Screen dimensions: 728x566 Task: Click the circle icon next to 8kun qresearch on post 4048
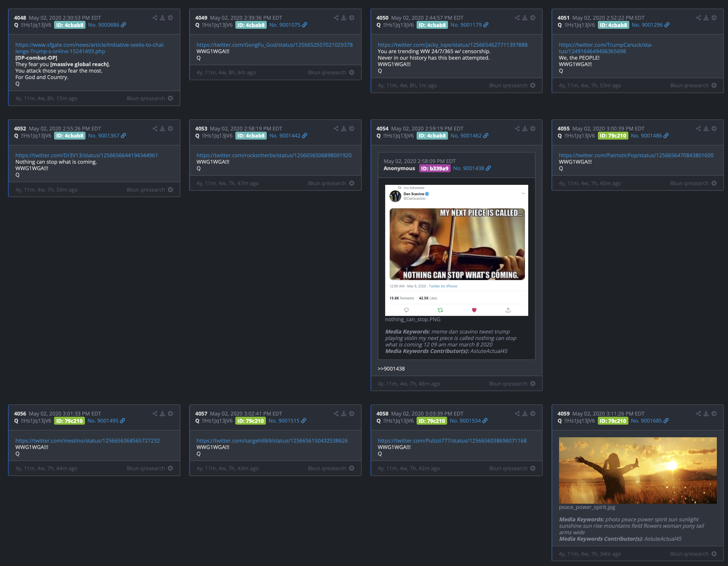pos(170,98)
